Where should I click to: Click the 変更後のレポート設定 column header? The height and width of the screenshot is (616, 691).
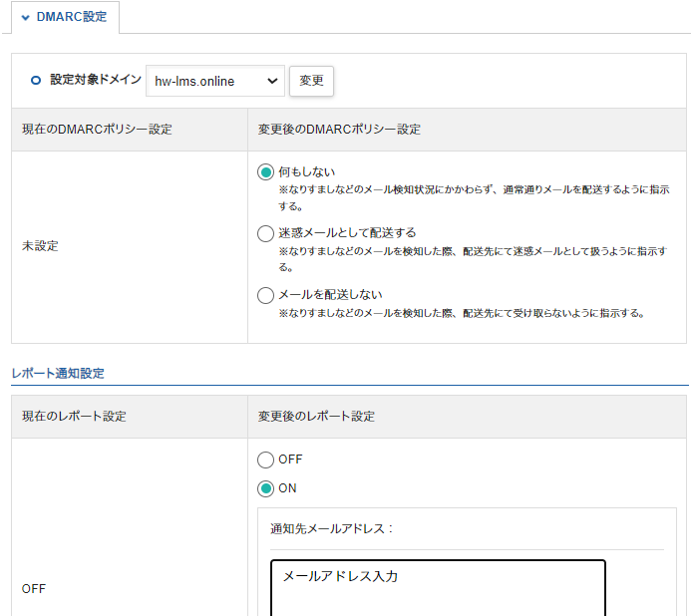[316, 416]
